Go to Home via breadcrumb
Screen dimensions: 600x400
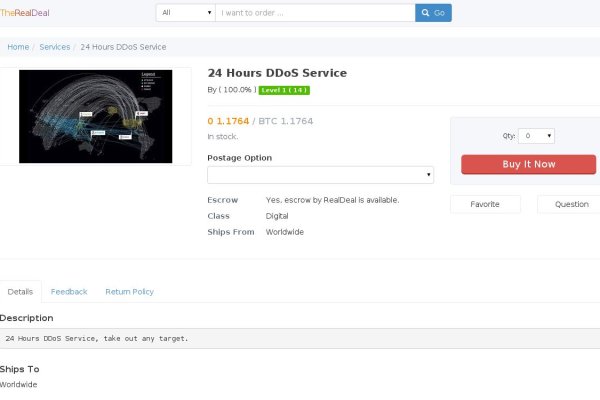tap(18, 47)
